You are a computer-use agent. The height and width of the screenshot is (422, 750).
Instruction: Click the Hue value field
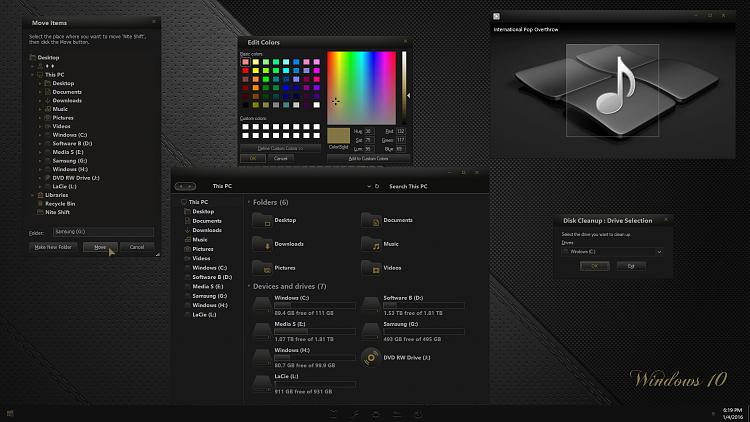click(369, 131)
